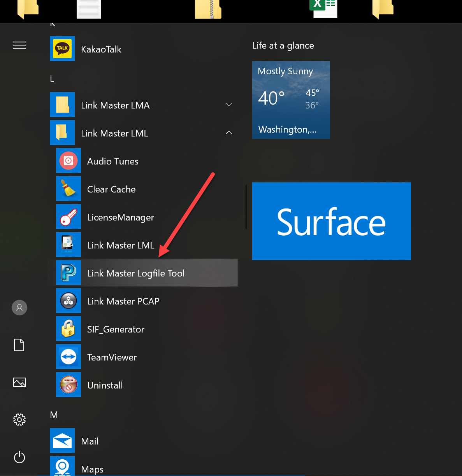Open the Excel file on the desktop
The width and height of the screenshot is (462, 476).
coord(323,9)
